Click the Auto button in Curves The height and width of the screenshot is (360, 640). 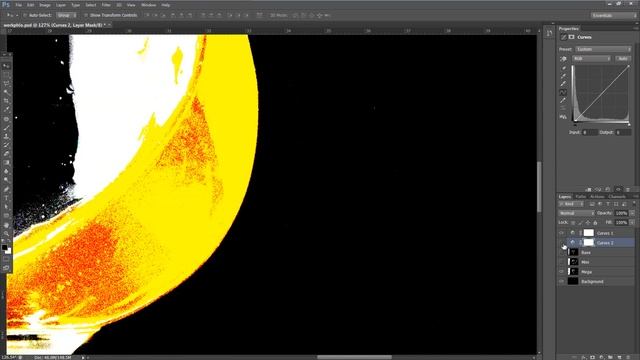click(x=623, y=59)
